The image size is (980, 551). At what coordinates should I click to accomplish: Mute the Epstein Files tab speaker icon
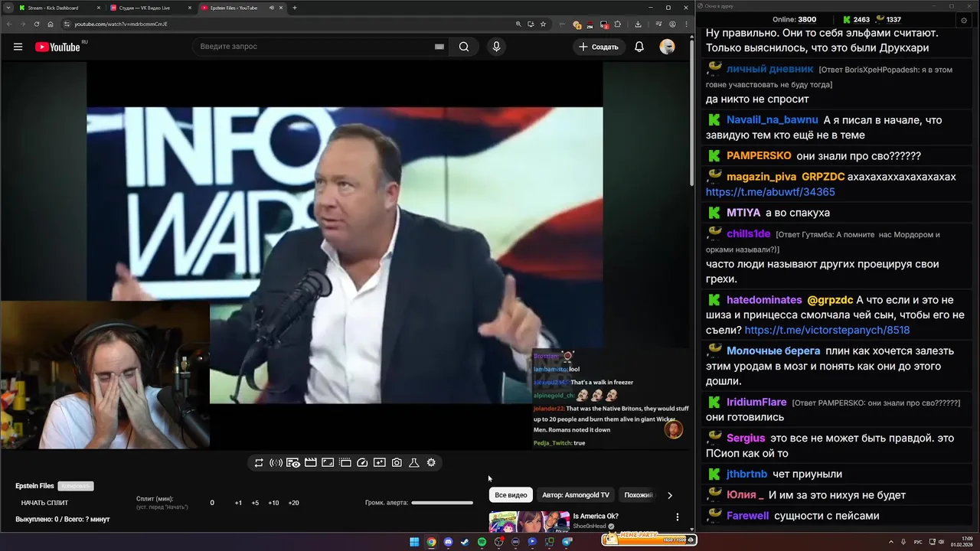click(x=271, y=8)
